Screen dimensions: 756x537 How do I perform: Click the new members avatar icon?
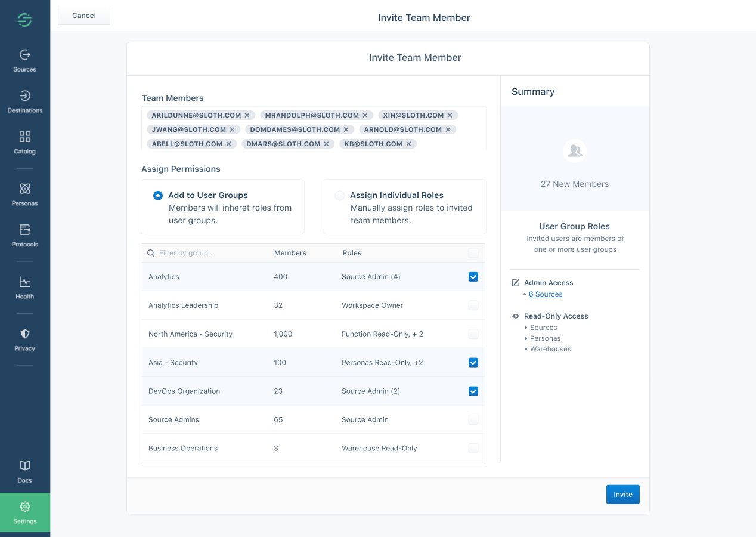click(575, 151)
